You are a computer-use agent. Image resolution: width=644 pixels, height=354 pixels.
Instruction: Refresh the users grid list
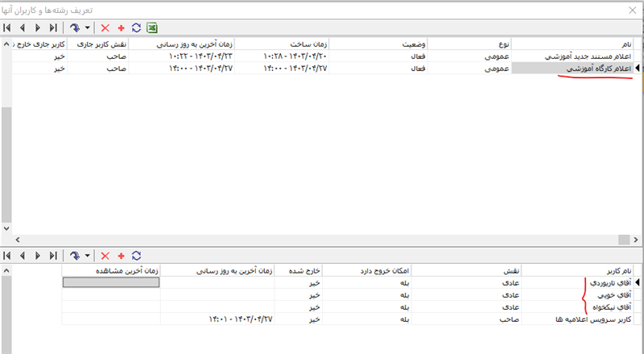[136, 255]
